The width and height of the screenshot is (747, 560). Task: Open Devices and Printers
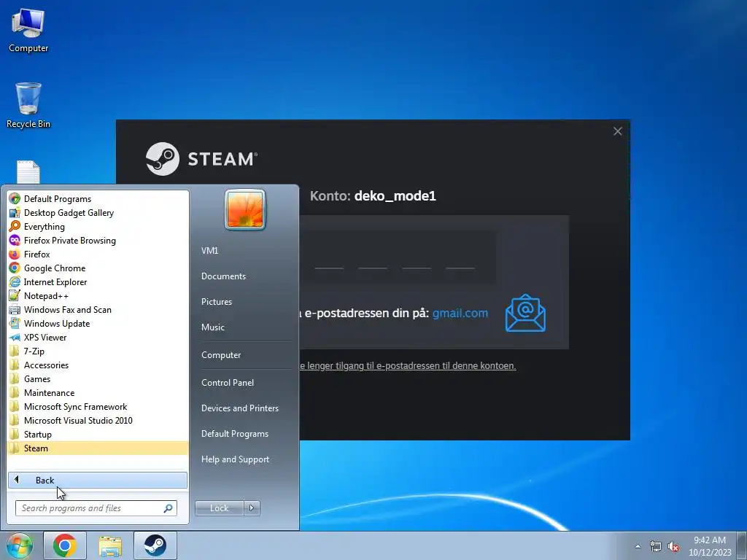coord(239,408)
